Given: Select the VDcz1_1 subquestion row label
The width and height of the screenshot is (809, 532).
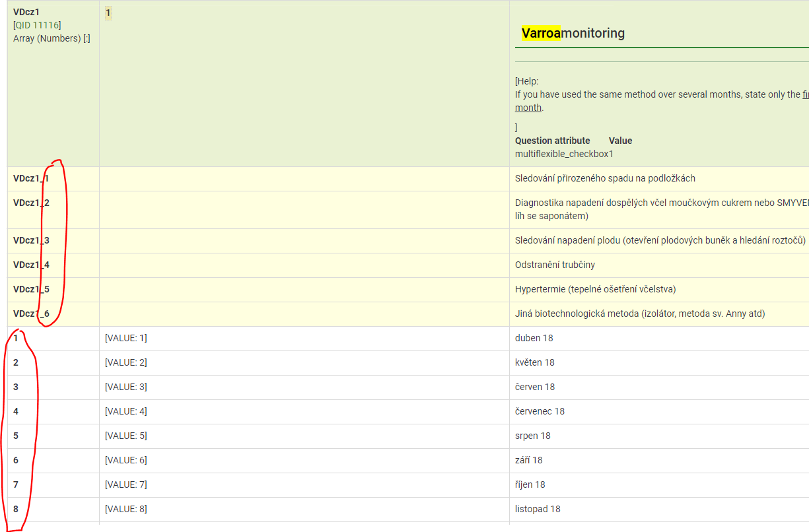Looking at the screenshot, I should coord(31,178).
